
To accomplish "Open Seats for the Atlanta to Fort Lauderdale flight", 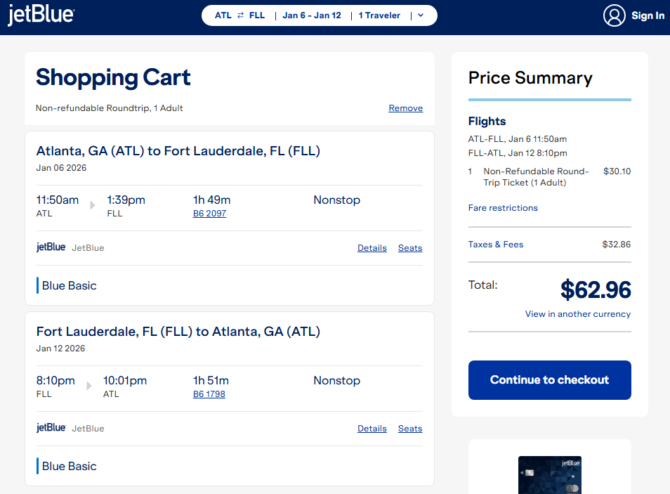I will 410,248.
